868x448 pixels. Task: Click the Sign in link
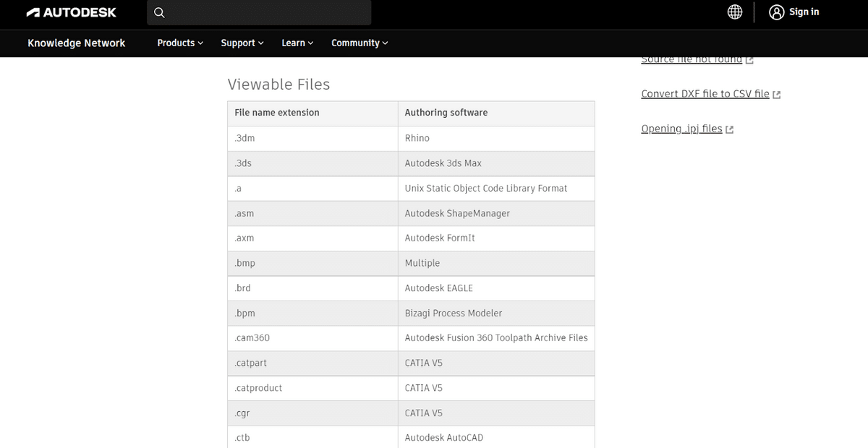[804, 12]
